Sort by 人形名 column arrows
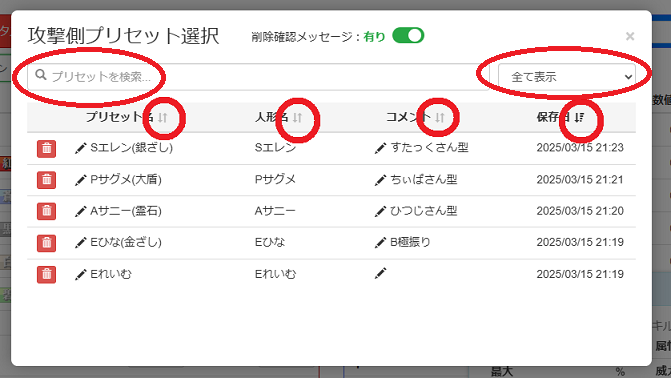The height and width of the screenshot is (378, 671). [x=297, y=117]
